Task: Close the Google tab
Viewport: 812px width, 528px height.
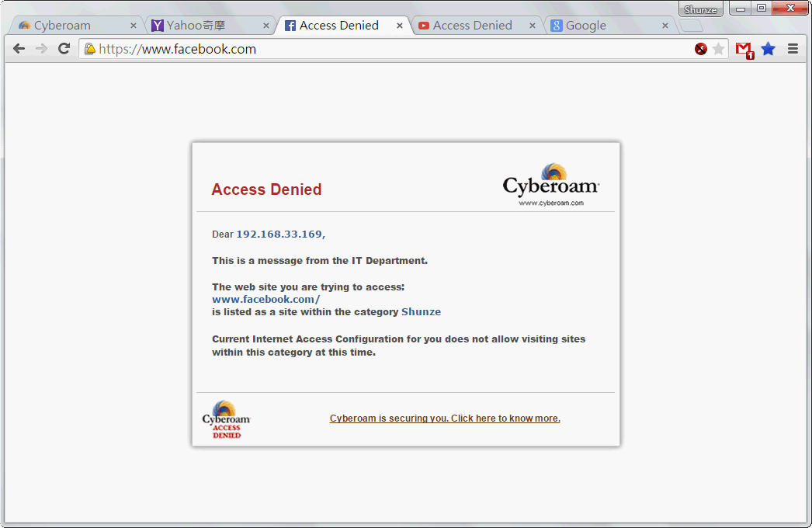Action: [x=665, y=26]
